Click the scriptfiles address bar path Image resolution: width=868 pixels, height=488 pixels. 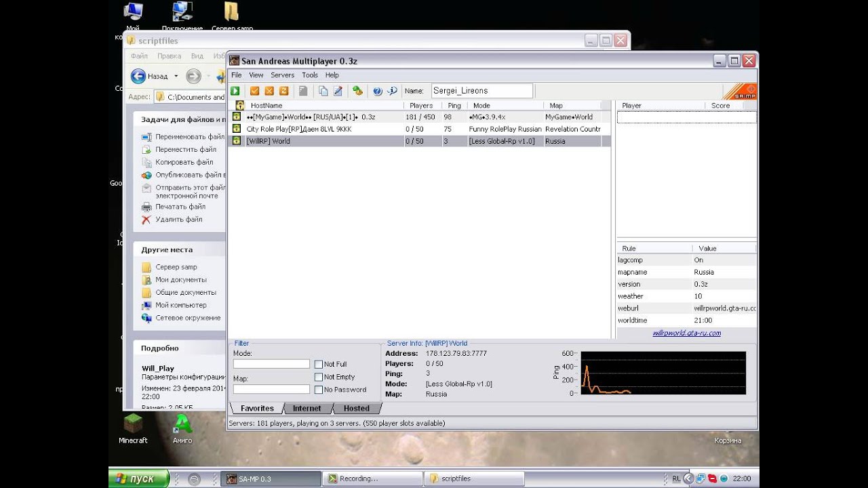195,97
